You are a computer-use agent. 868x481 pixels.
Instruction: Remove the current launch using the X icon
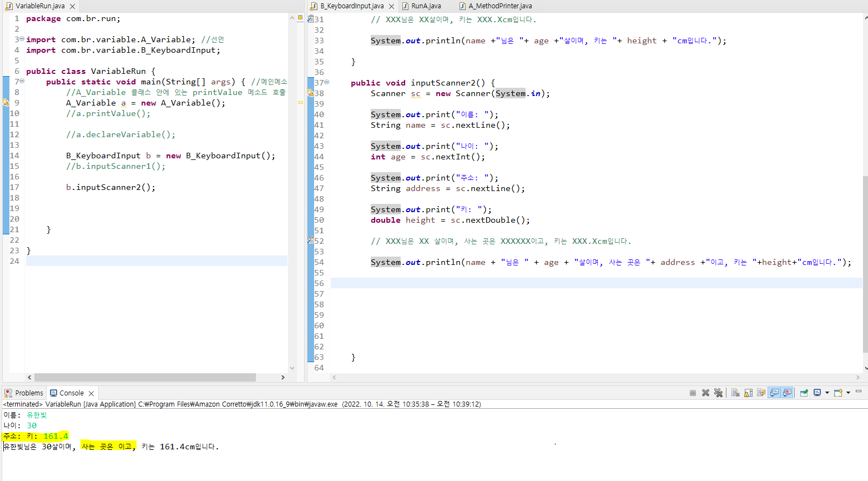(x=705, y=393)
